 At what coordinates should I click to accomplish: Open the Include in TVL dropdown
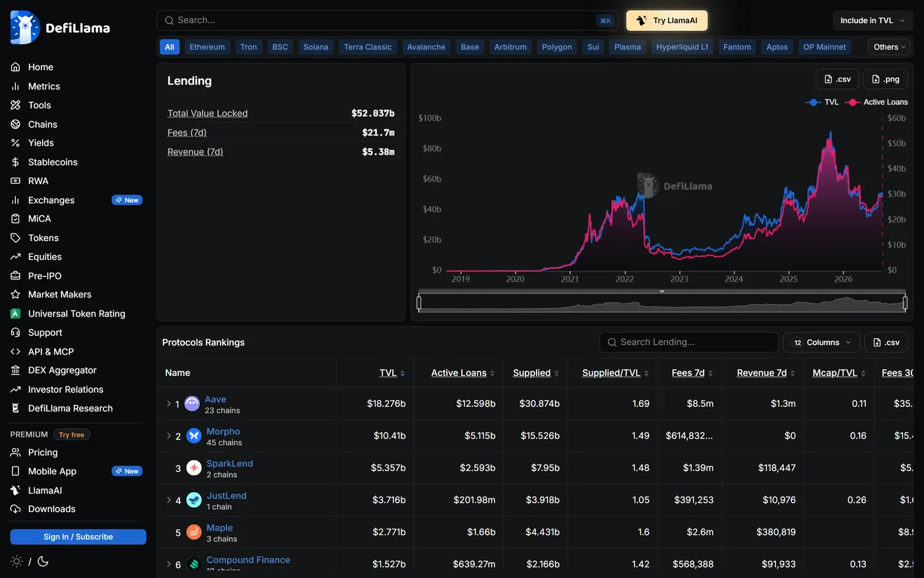[x=873, y=20]
